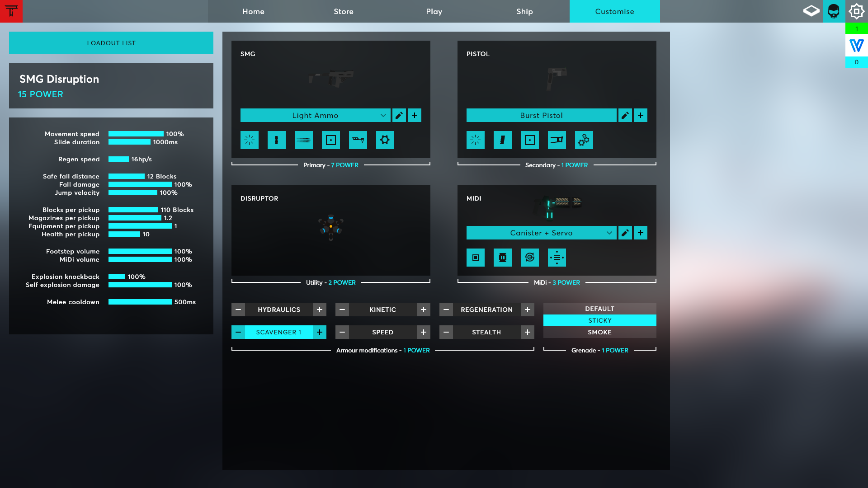Add new SMG preset with plus
This screenshot has width=868, height=488.
tap(415, 115)
